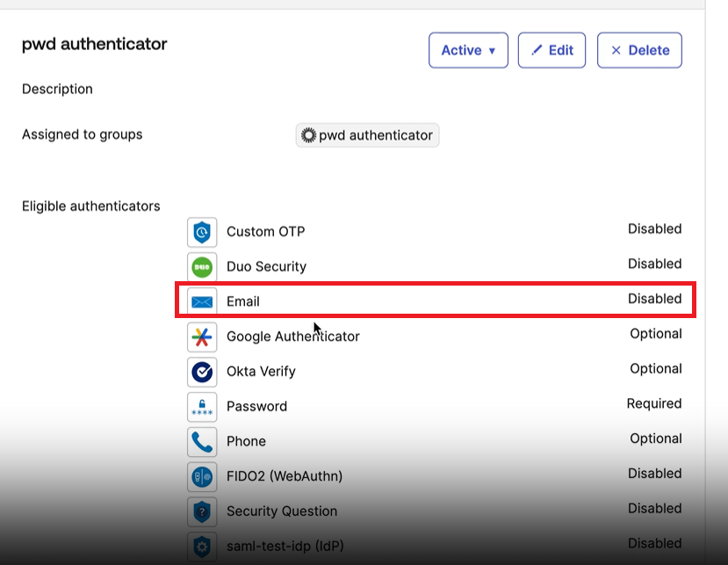728x565 pixels.
Task: Select the FIDO2 (WebAuthn) key icon
Action: click(202, 476)
